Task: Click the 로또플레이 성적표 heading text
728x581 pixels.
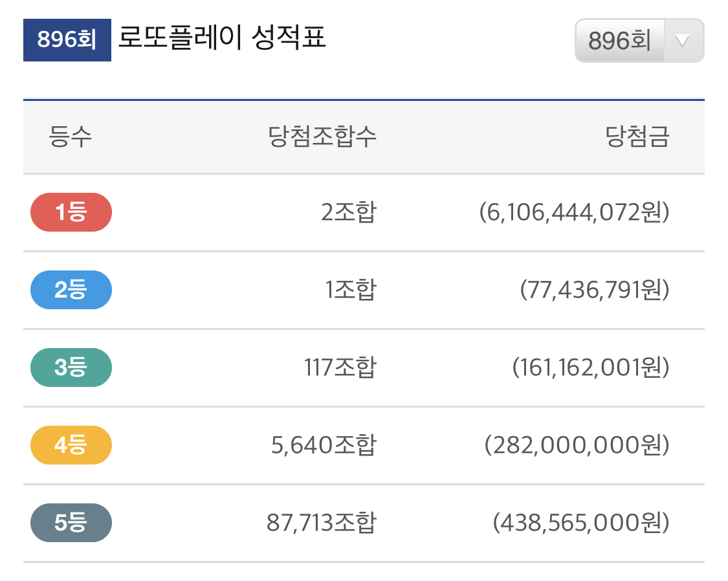Action: [222, 38]
